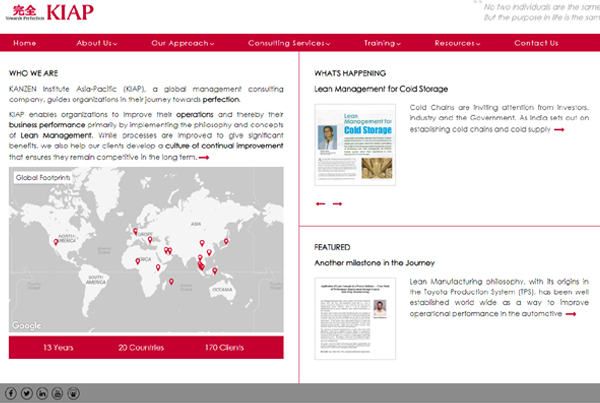Click the '20 Countries' statistic

(x=141, y=348)
